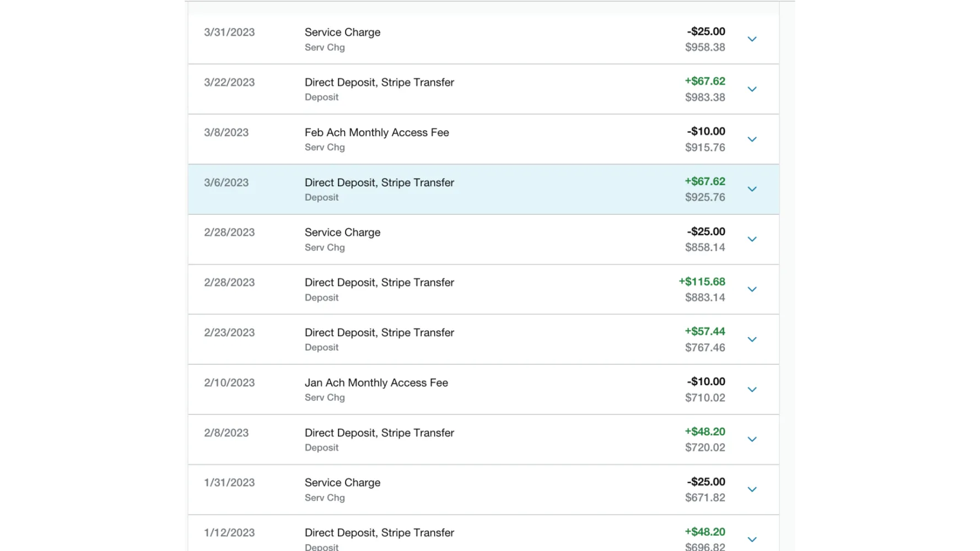Open chevron for the 1/12/2023 deposit
980x551 pixels.
point(752,539)
